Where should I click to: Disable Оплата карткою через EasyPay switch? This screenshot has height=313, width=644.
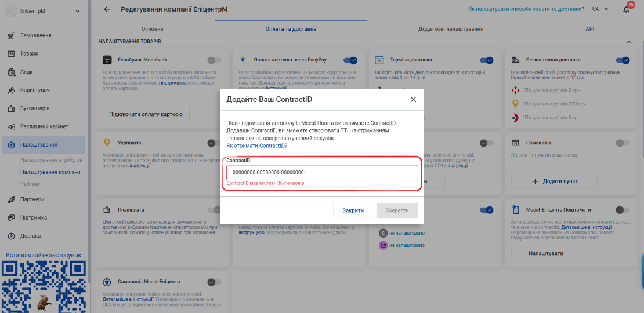coord(350,60)
